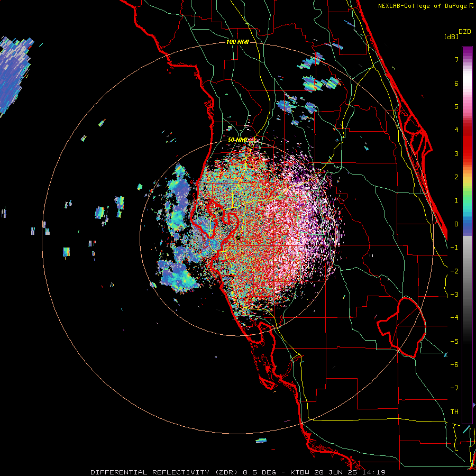Screen dimensions: 476x476
Task: Click the 7 dB tick label
Action: tap(456, 59)
